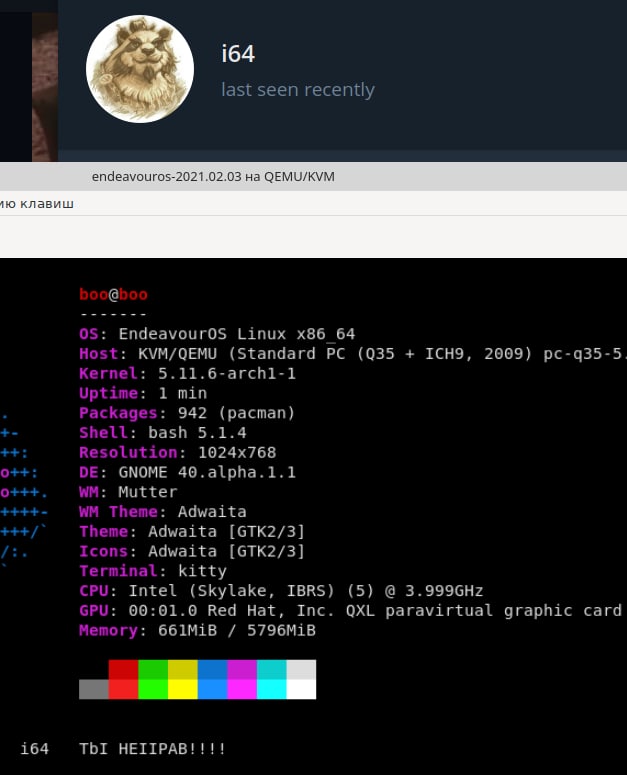The image size is (627, 775).
Task: Click the WM Theme: Adwaita line
Action: 163,512
